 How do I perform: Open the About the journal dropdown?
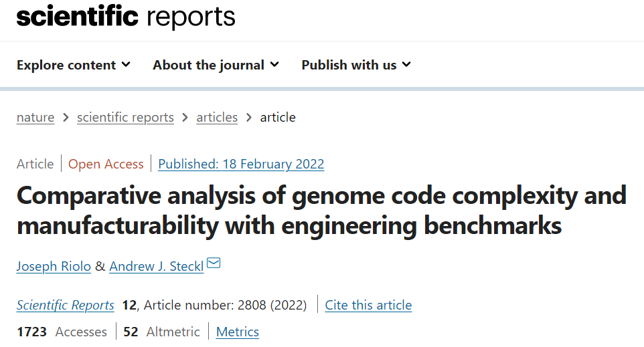click(216, 65)
